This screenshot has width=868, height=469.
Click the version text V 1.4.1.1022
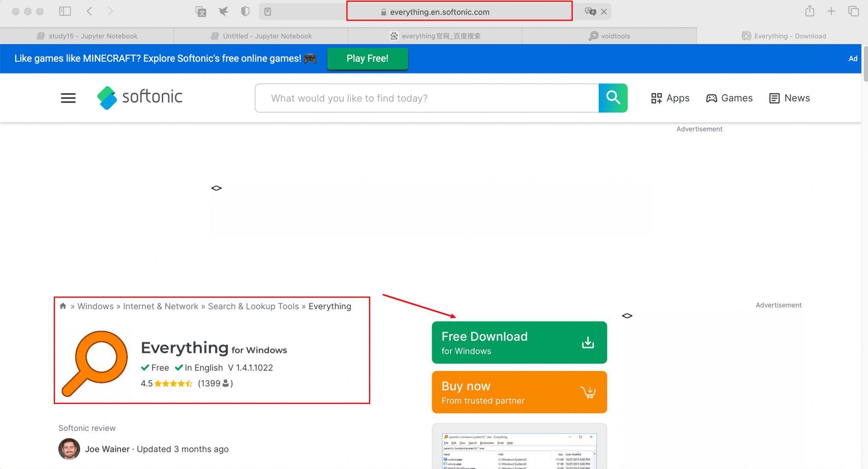coord(250,368)
